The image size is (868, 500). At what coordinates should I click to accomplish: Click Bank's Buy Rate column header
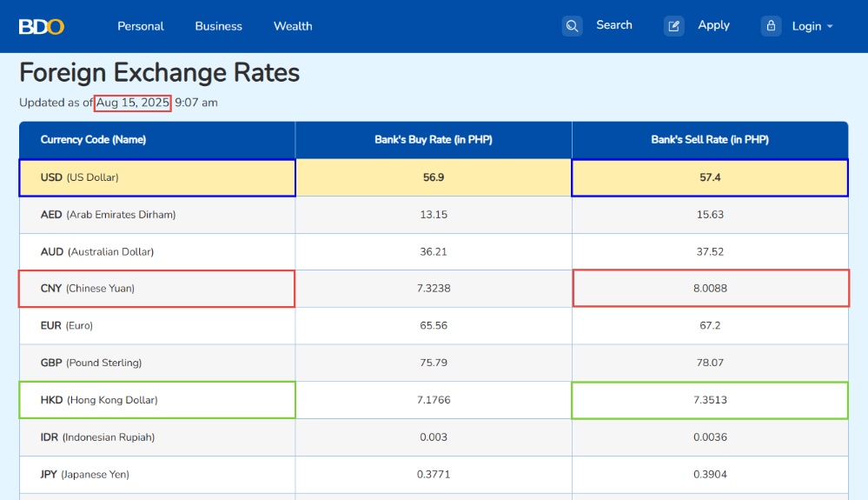coord(434,139)
